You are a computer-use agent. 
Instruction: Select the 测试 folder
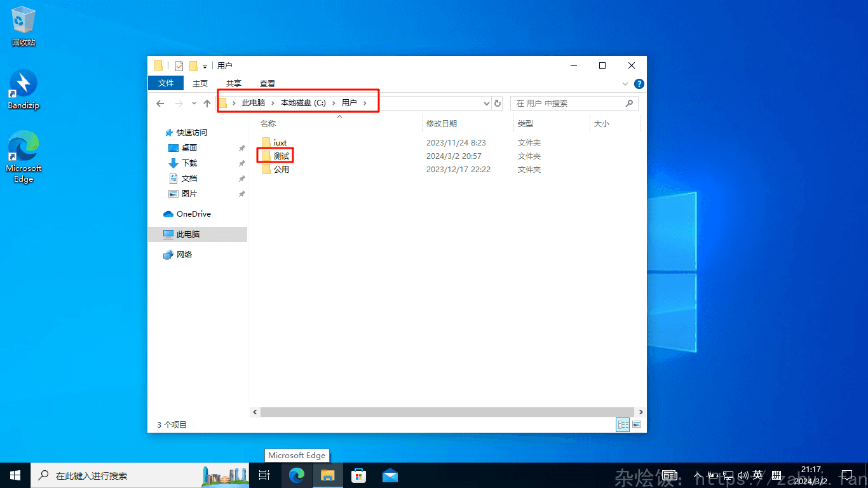(x=281, y=156)
